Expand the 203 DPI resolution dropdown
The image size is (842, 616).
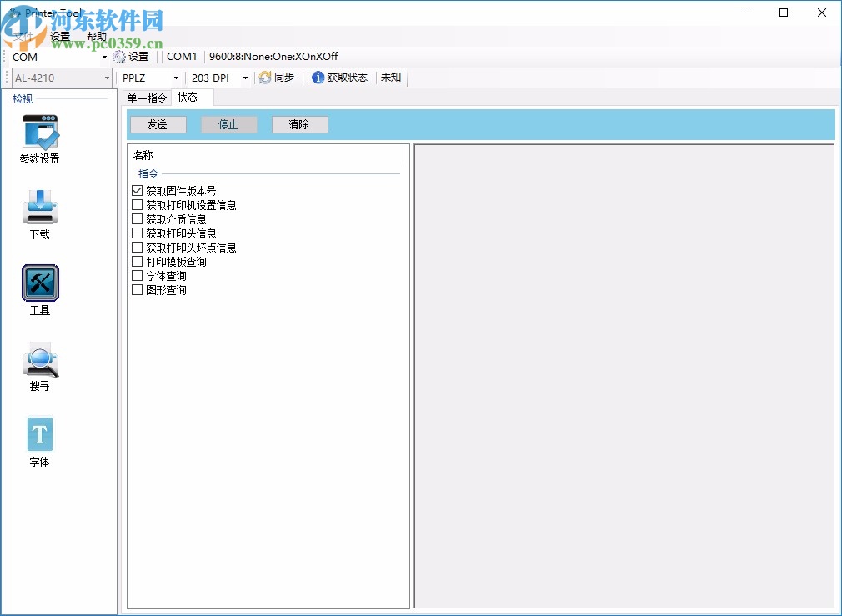click(244, 77)
